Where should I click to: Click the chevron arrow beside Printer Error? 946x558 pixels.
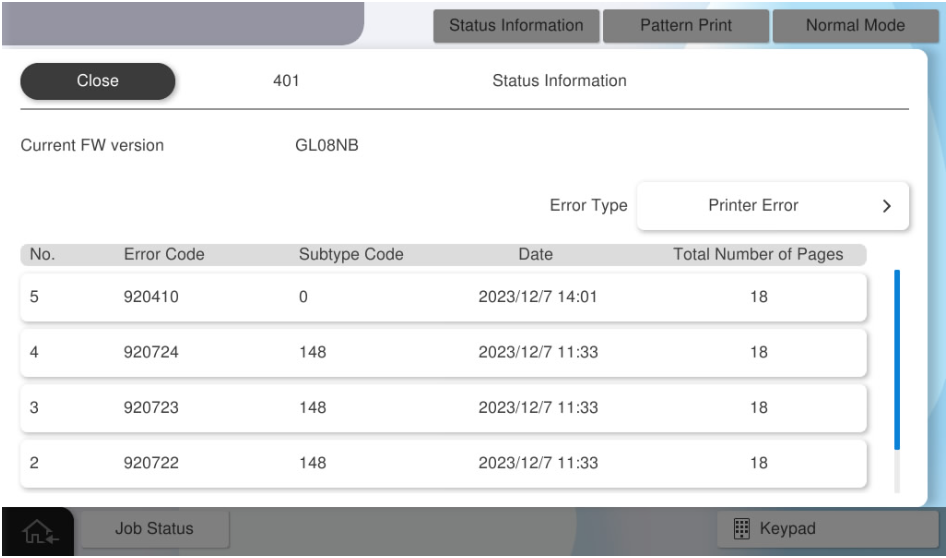tap(885, 206)
